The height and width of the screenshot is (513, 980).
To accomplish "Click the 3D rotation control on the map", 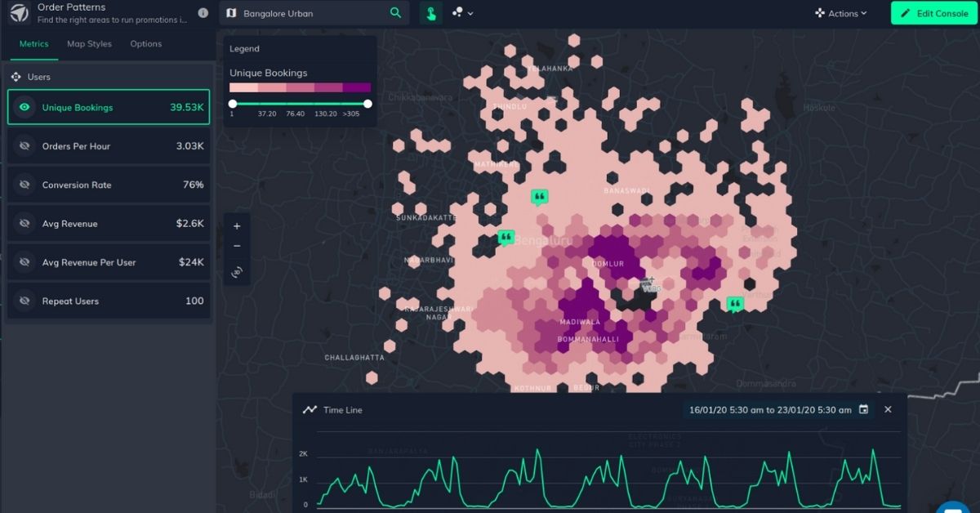I will click(237, 272).
